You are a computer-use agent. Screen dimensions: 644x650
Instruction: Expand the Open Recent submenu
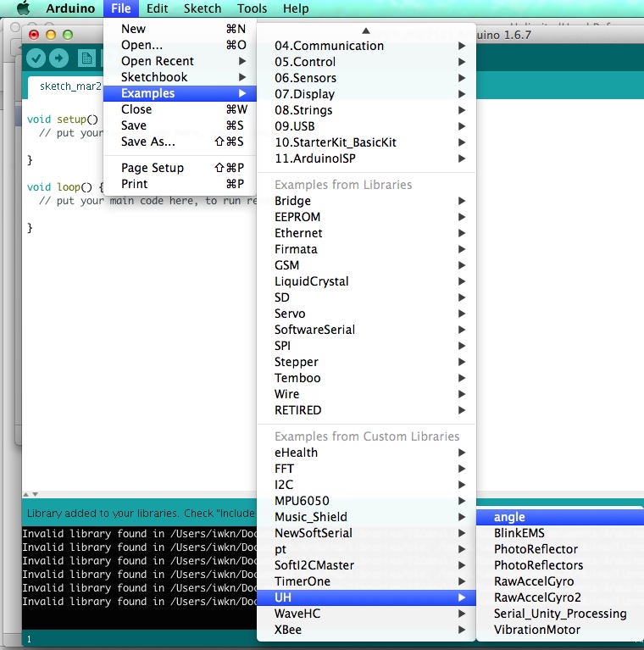(180, 61)
